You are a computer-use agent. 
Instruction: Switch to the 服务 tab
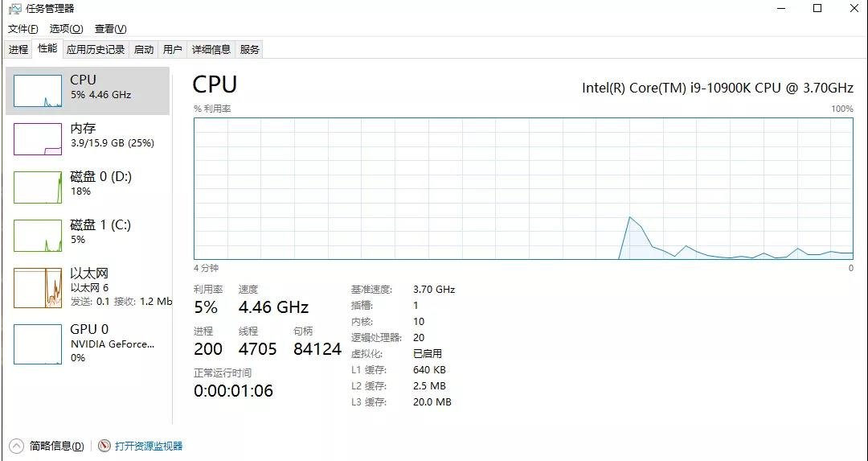click(250, 50)
